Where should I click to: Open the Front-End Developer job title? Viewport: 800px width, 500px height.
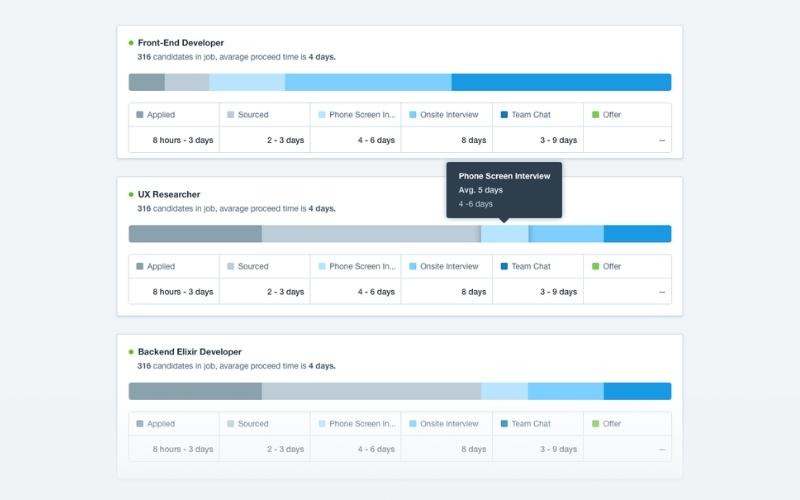pyautogui.click(x=181, y=43)
